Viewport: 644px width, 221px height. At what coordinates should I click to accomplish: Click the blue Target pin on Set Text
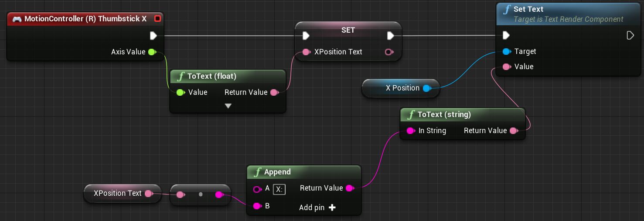click(x=506, y=51)
